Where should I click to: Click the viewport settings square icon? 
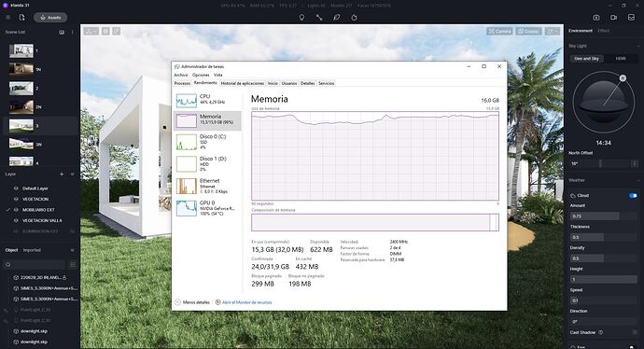(105, 31)
